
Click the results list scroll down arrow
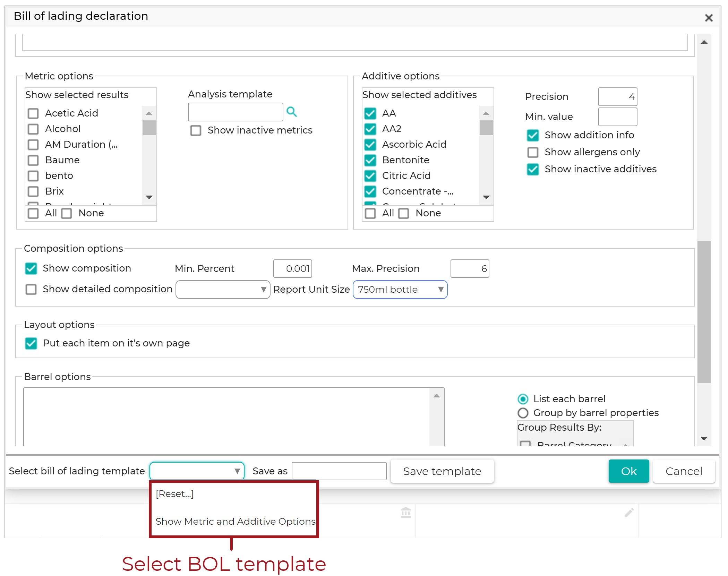tap(149, 197)
